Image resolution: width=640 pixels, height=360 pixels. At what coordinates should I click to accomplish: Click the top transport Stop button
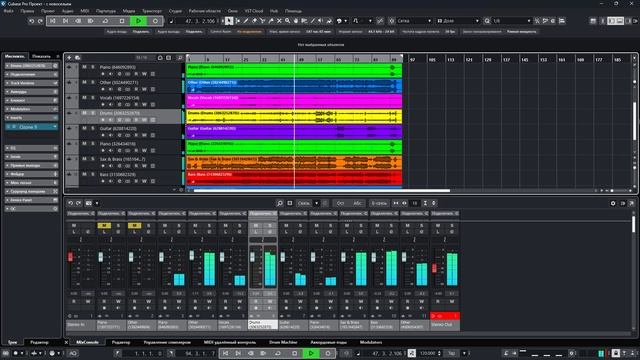tap(122, 21)
